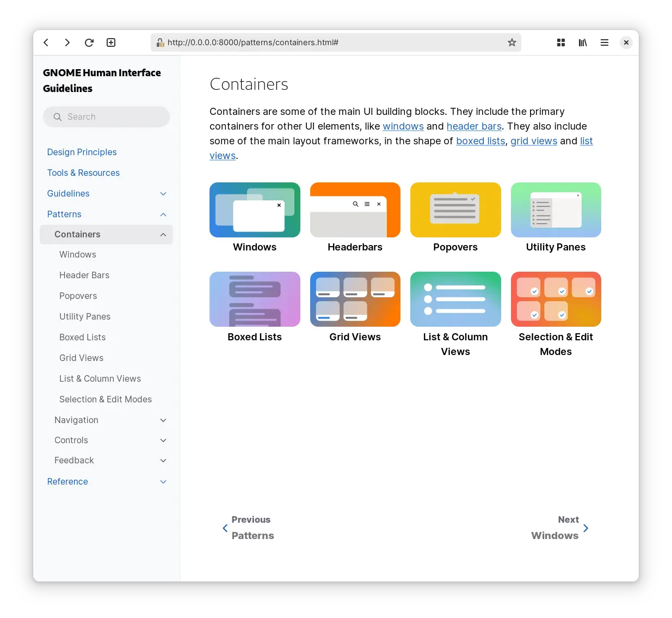
Task: Expand the Navigation sidebar chevron
Action: coord(163,420)
